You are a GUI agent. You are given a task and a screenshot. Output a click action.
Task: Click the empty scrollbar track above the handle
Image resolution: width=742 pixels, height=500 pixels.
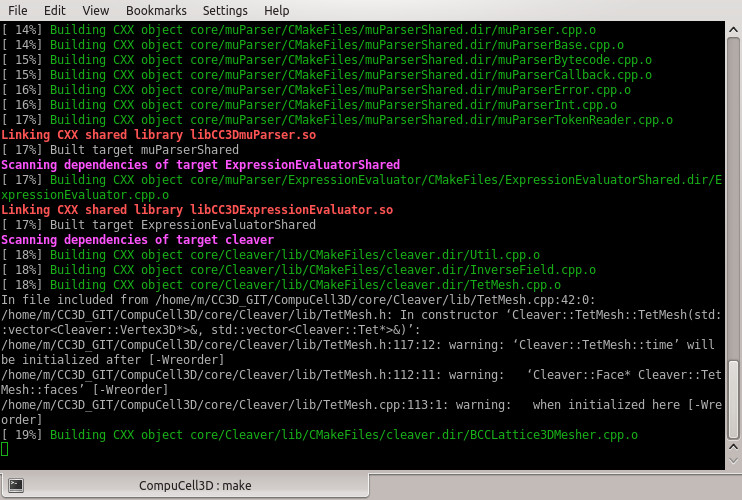pos(733,199)
